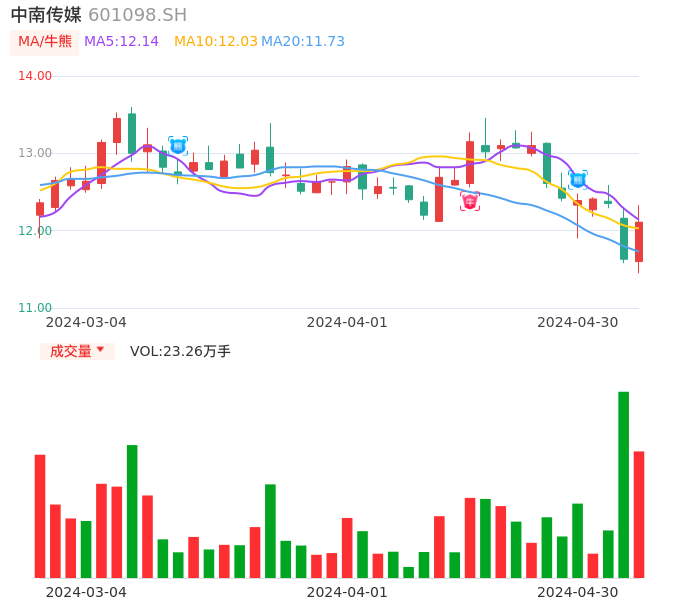Click the first red volume bar
686x606 pixels.
point(40,516)
